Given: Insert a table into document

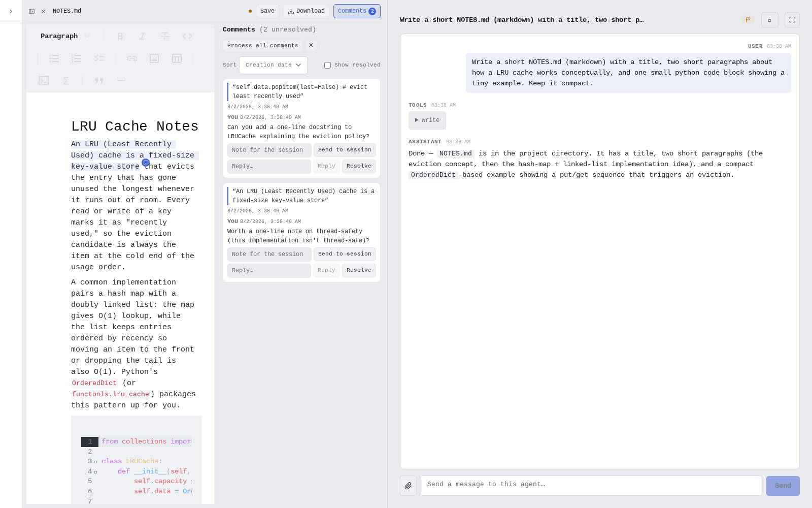Looking at the screenshot, I should click(177, 58).
